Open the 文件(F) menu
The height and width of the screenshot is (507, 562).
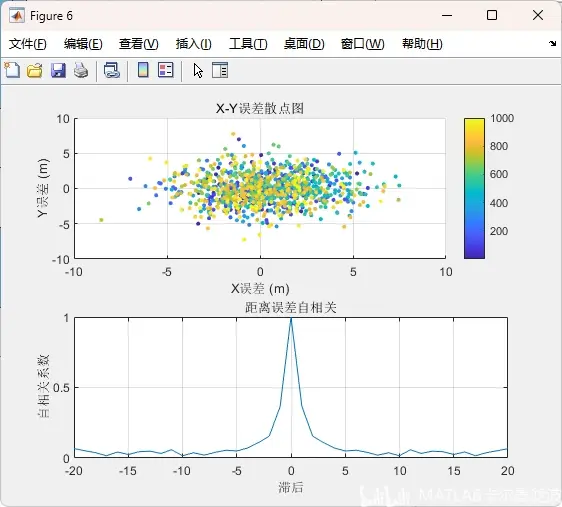click(x=28, y=44)
